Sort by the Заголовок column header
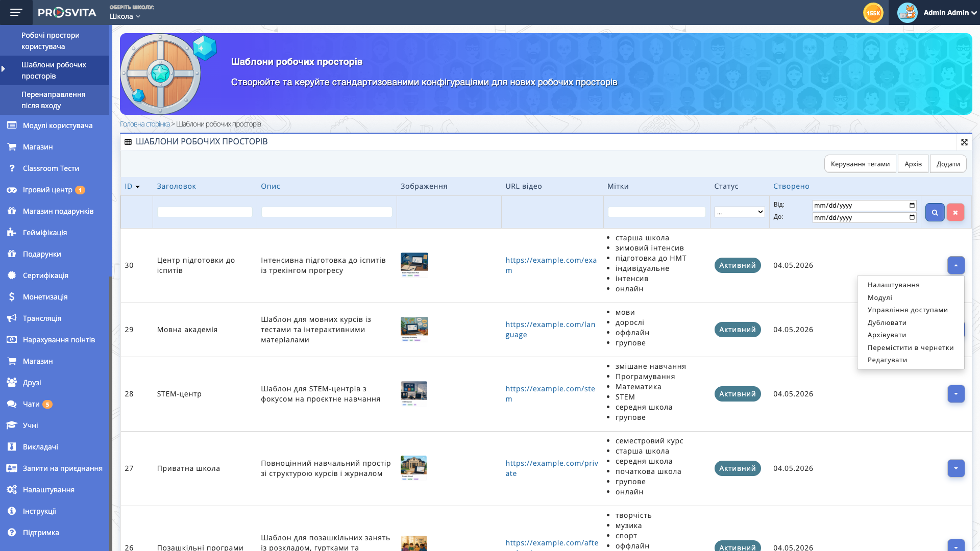 tap(176, 186)
